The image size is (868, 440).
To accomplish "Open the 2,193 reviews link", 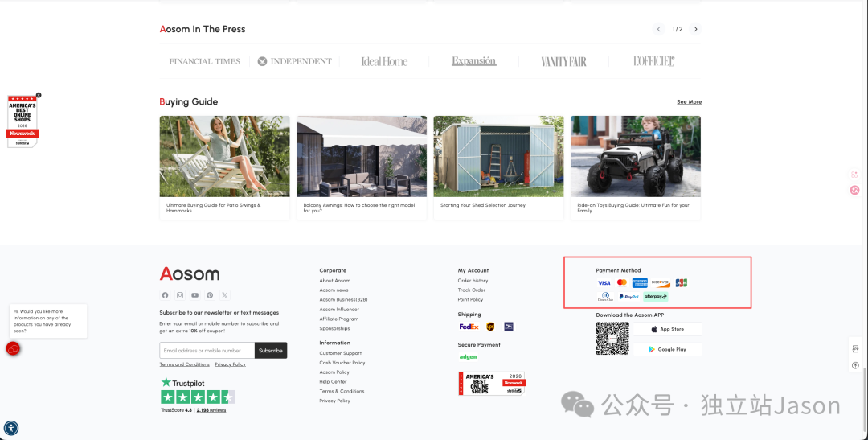I will 211,410.
